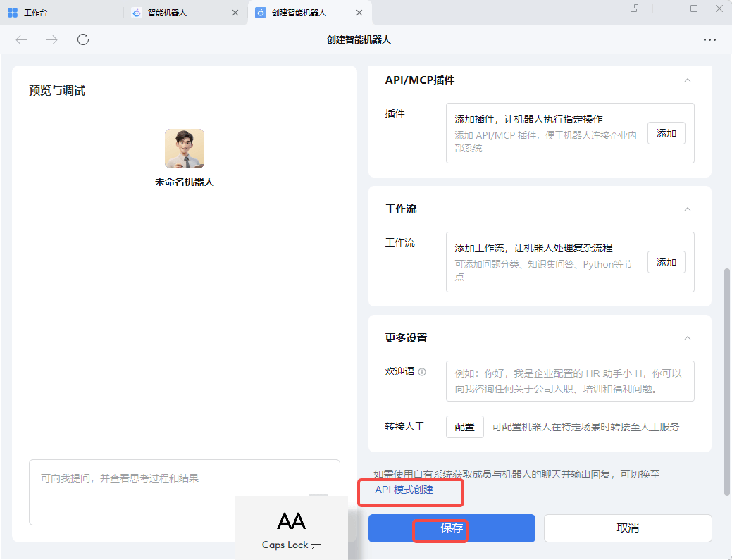Collapse the 更多设置 section
The image size is (732, 560).
pyautogui.click(x=688, y=338)
